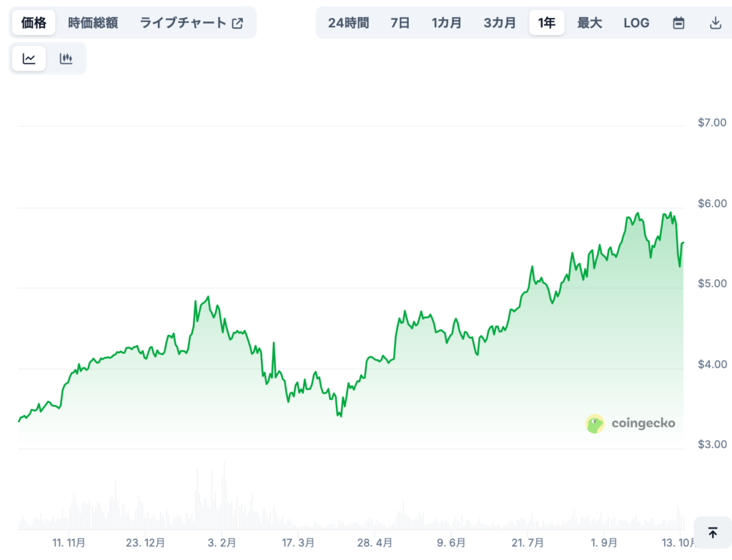Set time range to 3カ月
The height and width of the screenshot is (560, 732).
click(499, 23)
